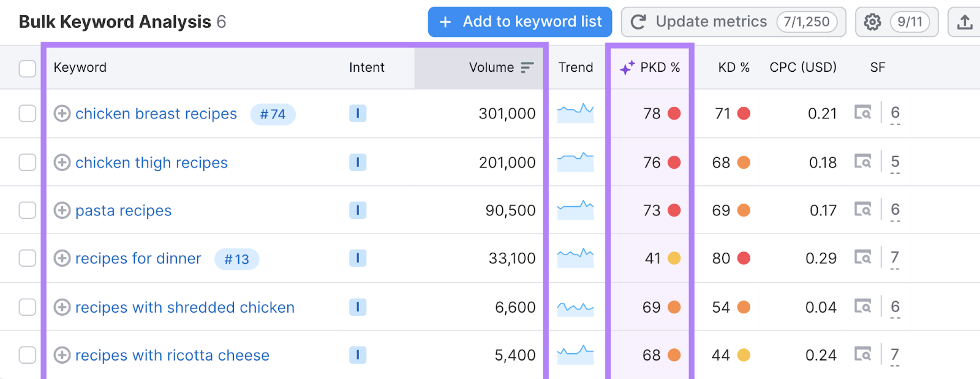
Task: Open recipes with shredded chicken keyword link
Action: 185,307
